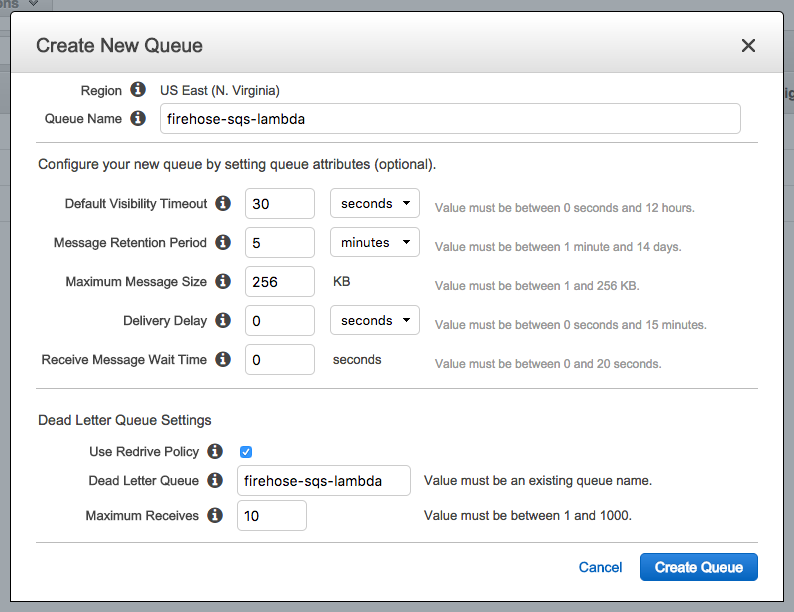The width and height of the screenshot is (794, 612).
Task: Open the Default Visibility Timeout units dropdown
Action: (375, 203)
